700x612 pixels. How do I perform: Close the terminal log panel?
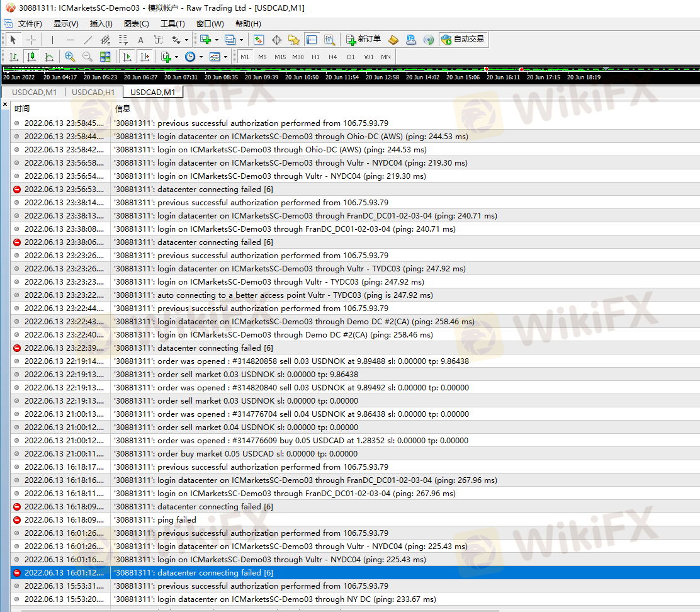pyautogui.click(x=5, y=105)
